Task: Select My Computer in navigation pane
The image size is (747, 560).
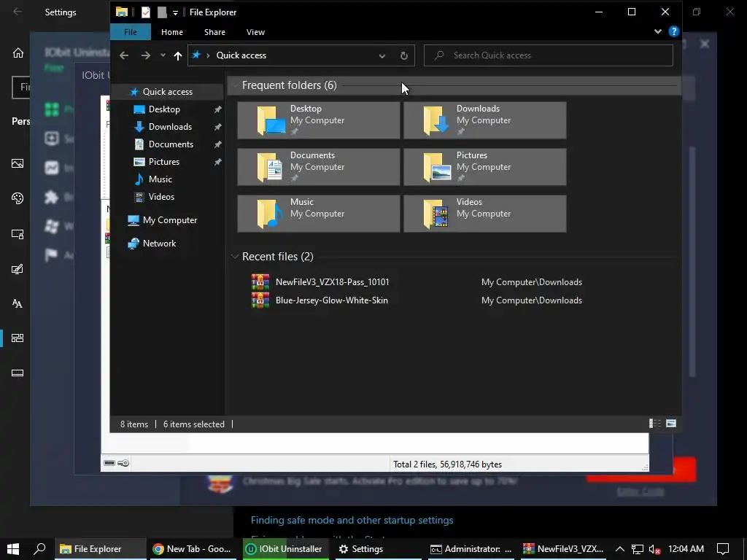Action: (169, 220)
